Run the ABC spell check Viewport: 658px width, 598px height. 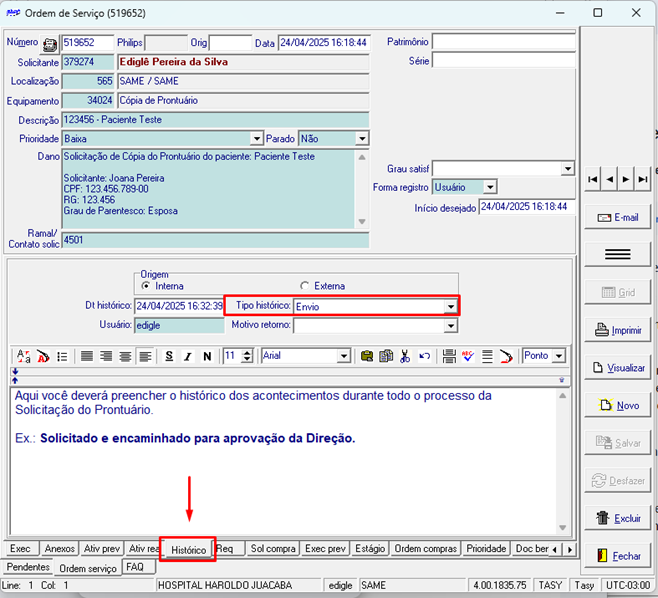point(468,357)
